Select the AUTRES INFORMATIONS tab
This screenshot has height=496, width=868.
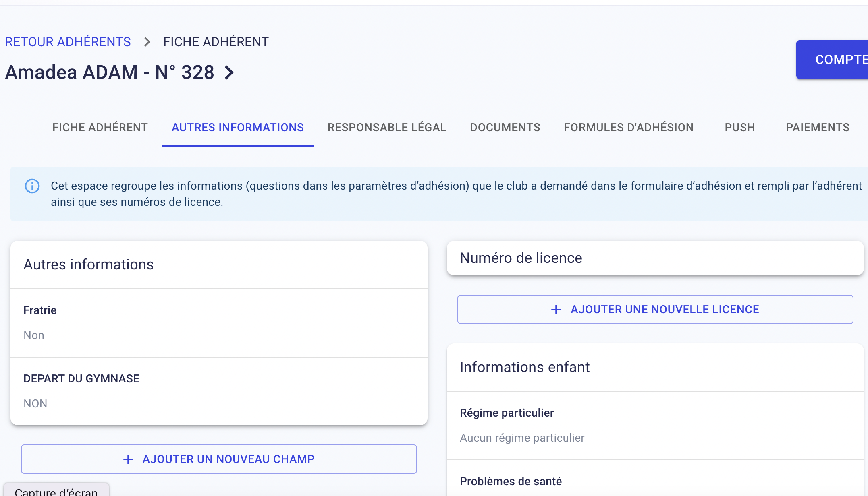(x=238, y=128)
